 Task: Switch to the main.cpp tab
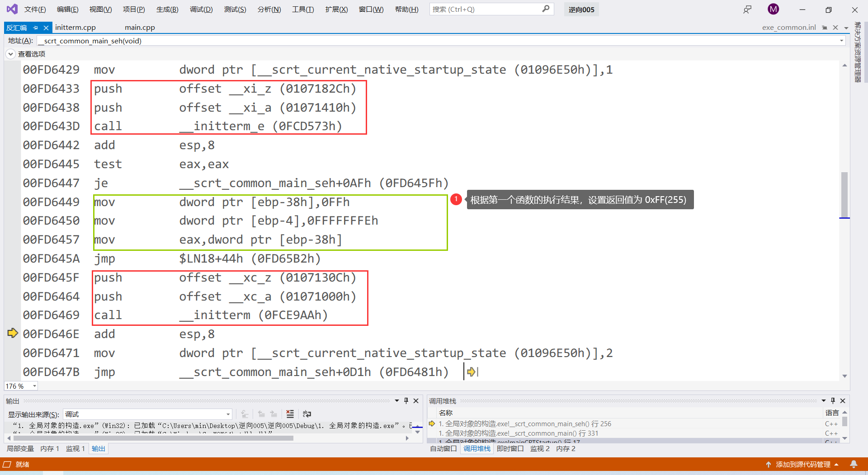tap(140, 28)
